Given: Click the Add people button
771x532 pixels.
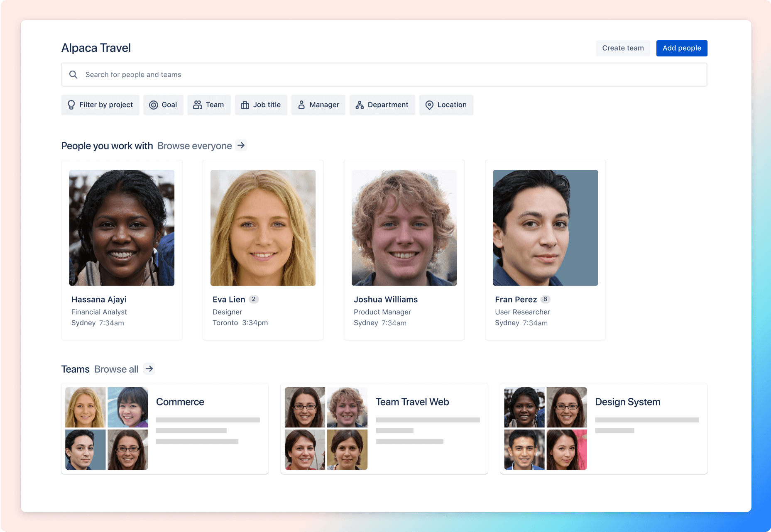Looking at the screenshot, I should [x=681, y=48].
